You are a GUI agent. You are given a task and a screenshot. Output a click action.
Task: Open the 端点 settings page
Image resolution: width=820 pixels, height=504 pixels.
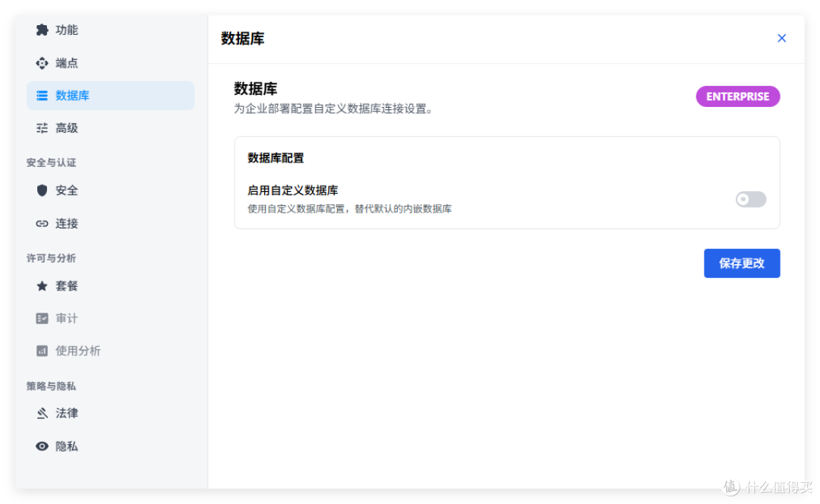[x=110, y=63]
